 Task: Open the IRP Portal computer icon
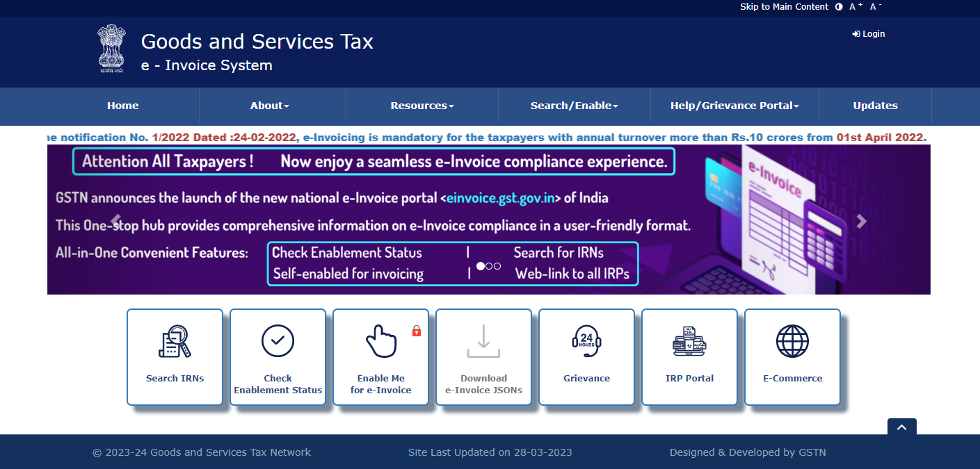point(689,341)
